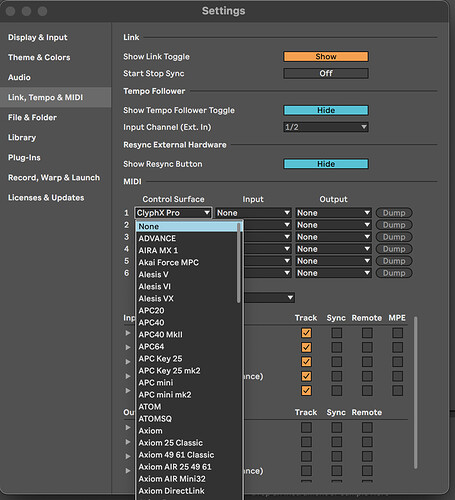Select Axiom 25 Classic entry
This screenshot has width=455, height=500.
tap(187, 443)
